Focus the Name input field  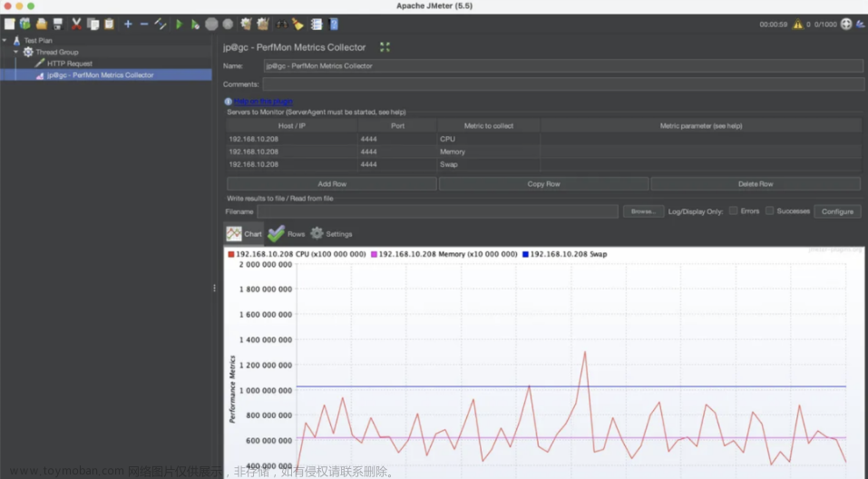(x=563, y=66)
